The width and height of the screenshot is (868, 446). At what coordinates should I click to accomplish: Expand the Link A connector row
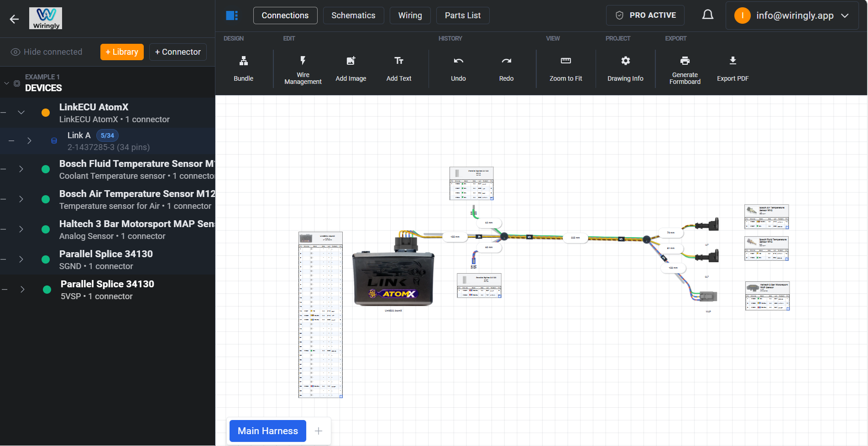(29, 141)
